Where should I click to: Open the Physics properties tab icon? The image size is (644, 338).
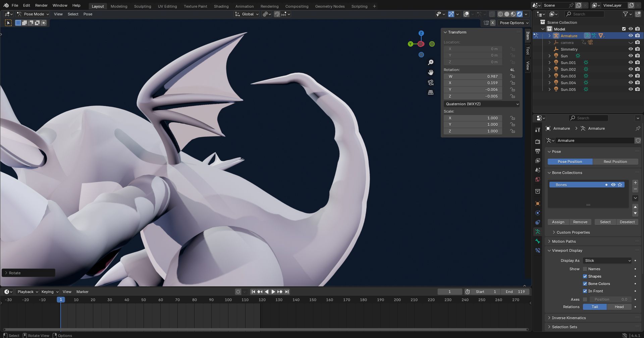538,213
